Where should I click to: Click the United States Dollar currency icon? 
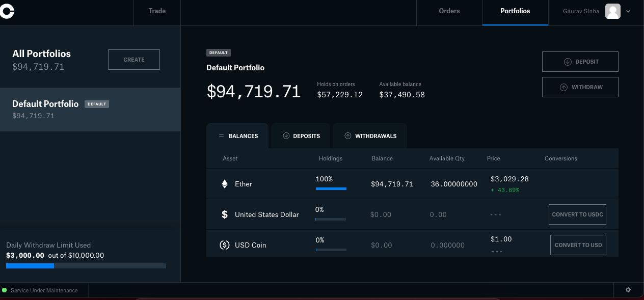(224, 214)
